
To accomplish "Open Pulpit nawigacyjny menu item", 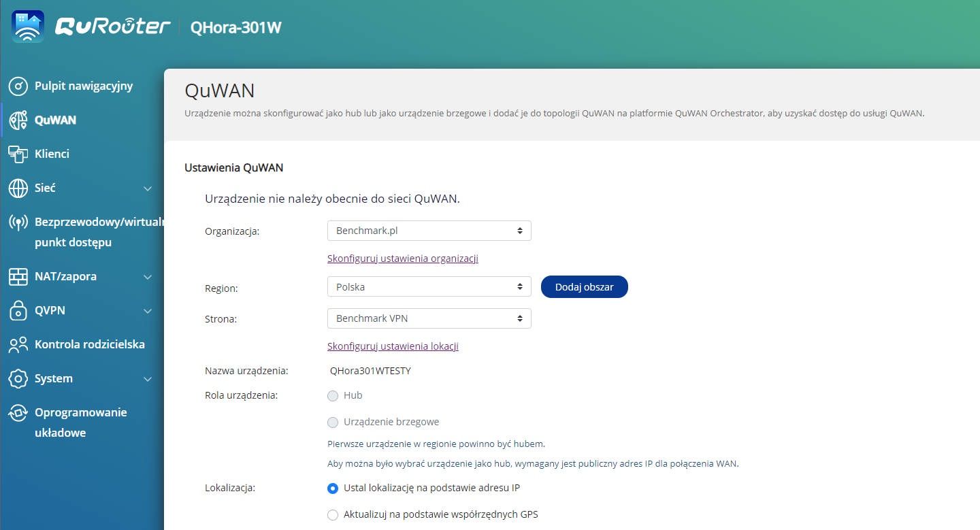I will click(x=84, y=86).
